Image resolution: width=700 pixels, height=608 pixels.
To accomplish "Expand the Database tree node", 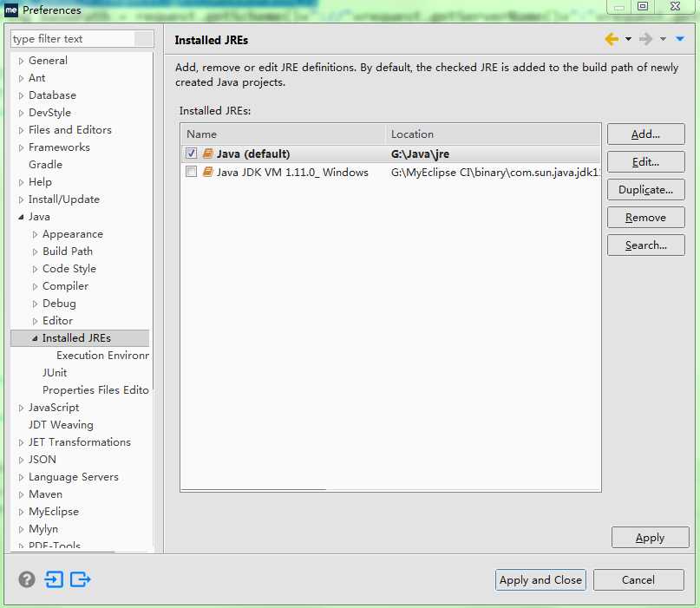I will pyautogui.click(x=21, y=95).
